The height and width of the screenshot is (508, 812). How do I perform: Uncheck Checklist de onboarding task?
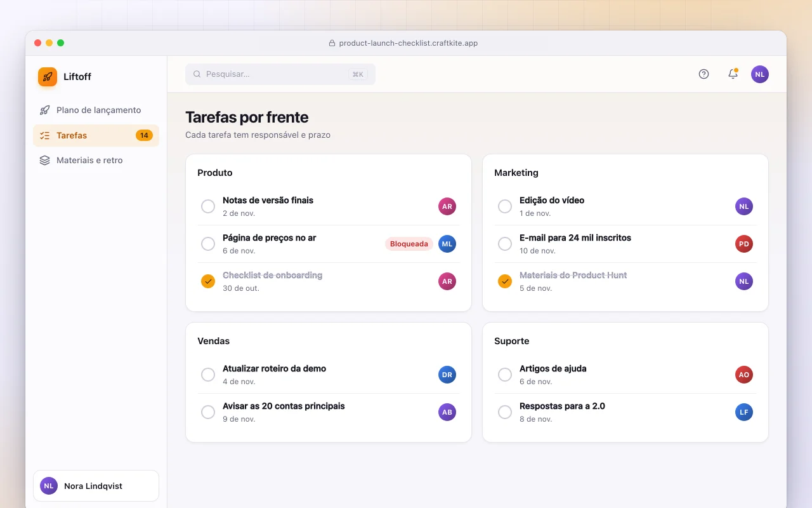208,281
